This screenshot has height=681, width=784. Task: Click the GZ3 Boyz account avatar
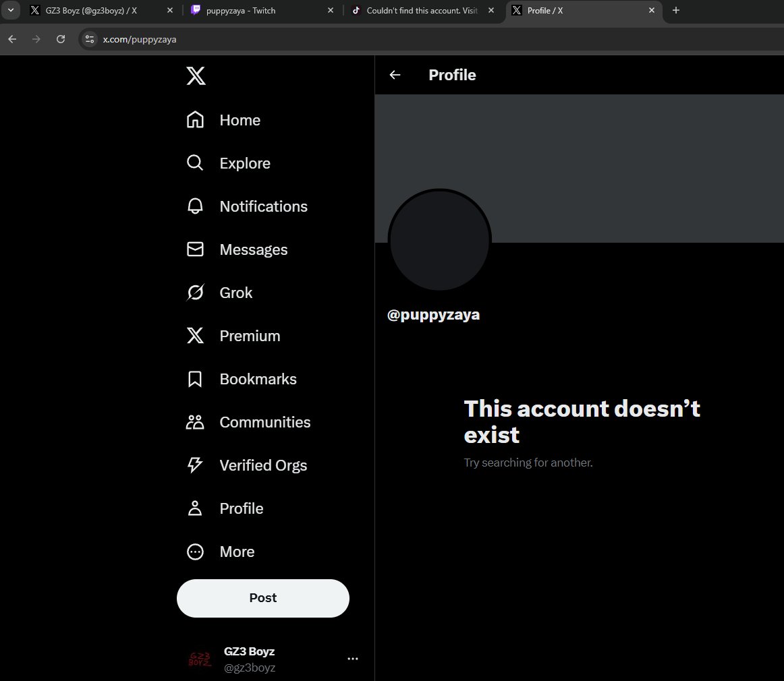pyautogui.click(x=200, y=659)
